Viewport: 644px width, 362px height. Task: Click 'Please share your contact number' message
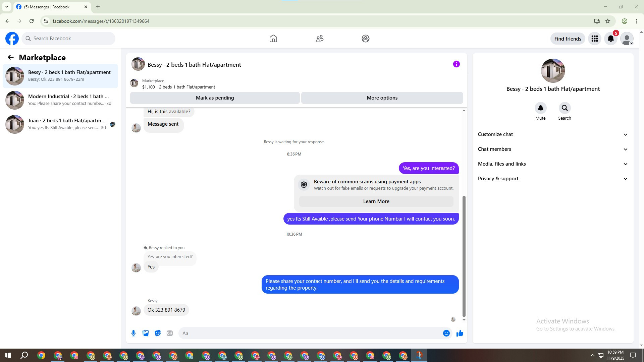click(360, 285)
